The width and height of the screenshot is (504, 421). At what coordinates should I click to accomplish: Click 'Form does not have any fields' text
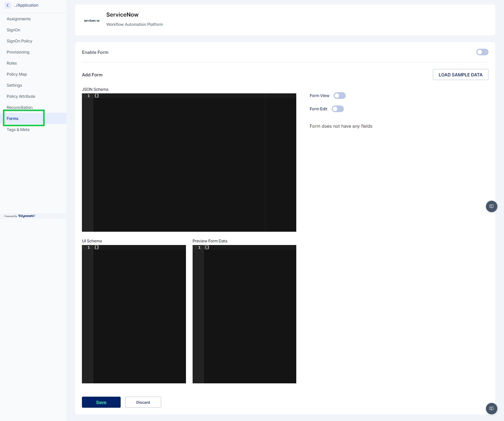coord(341,126)
